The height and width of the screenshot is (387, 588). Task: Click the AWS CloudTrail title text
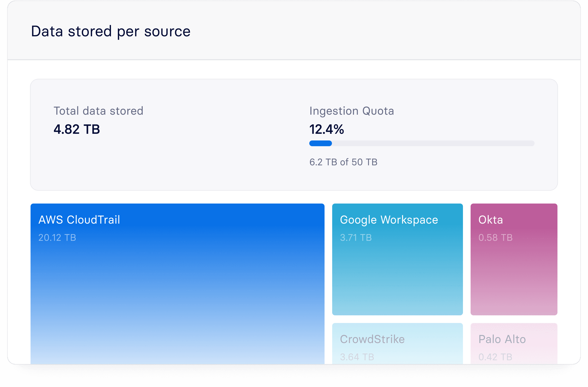pyautogui.click(x=79, y=220)
